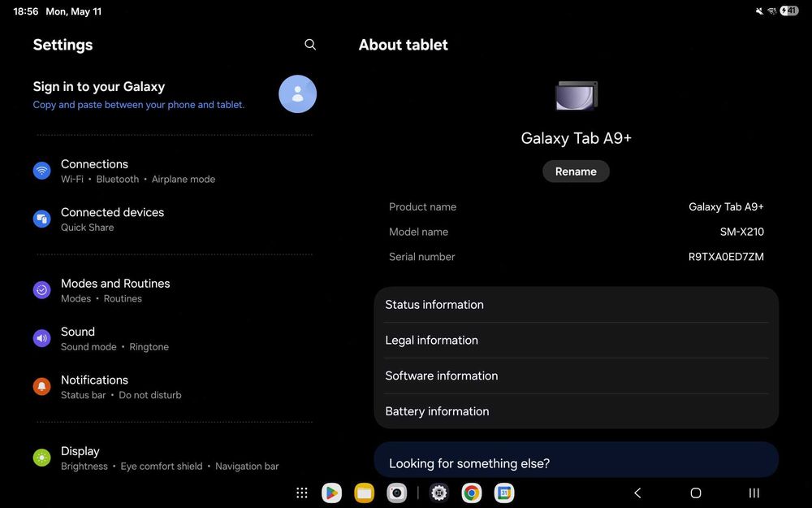
Task: Open Software information
Action: [576, 376]
